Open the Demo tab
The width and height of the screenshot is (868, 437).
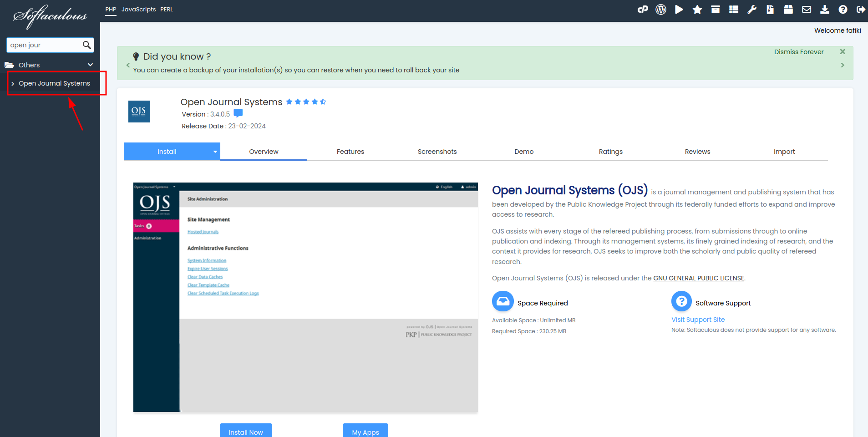(x=524, y=152)
